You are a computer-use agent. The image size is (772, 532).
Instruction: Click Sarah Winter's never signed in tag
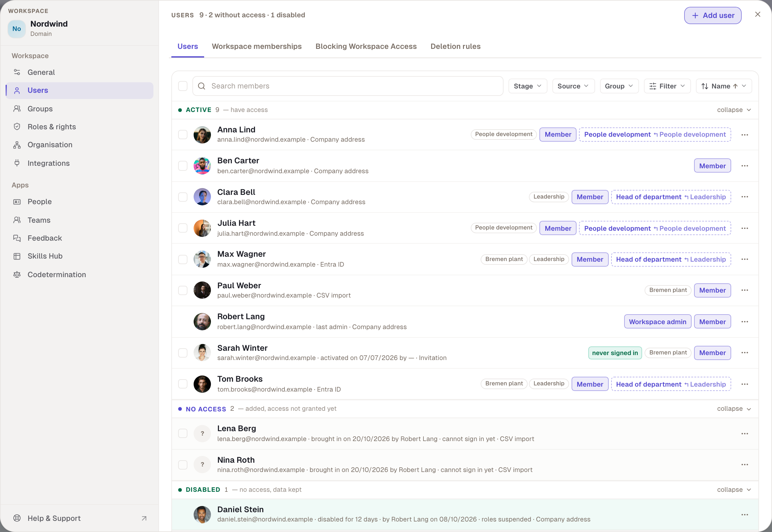(x=615, y=353)
